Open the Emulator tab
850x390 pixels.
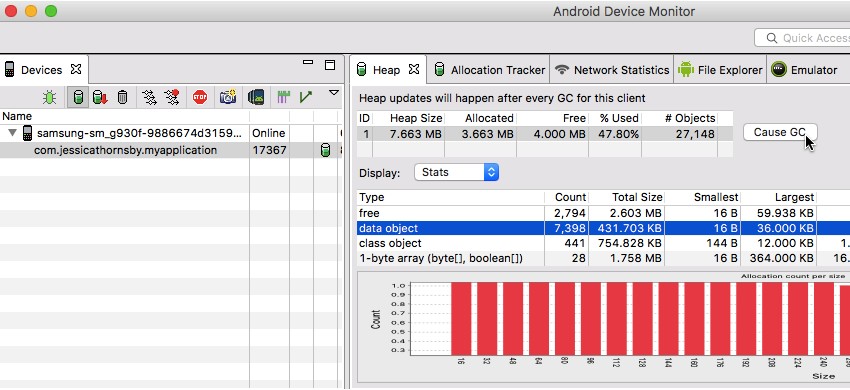click(x=805, y=70)
